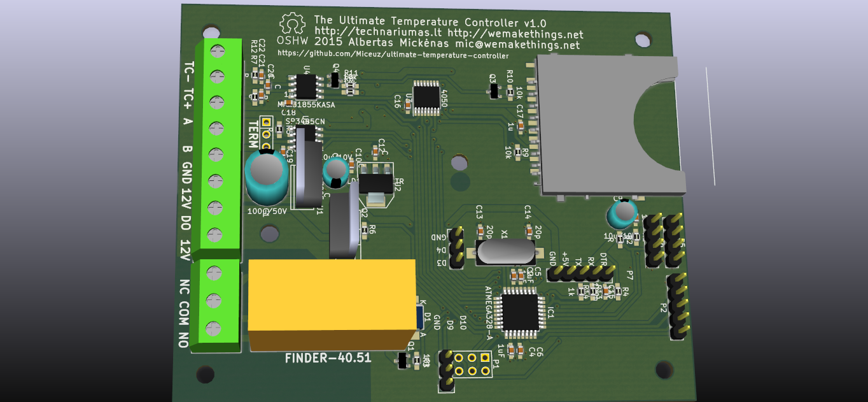Open the github.com/Miceuz repository URL text
Image resolution: width=868 pixels, height=402 pixels.
393,55
